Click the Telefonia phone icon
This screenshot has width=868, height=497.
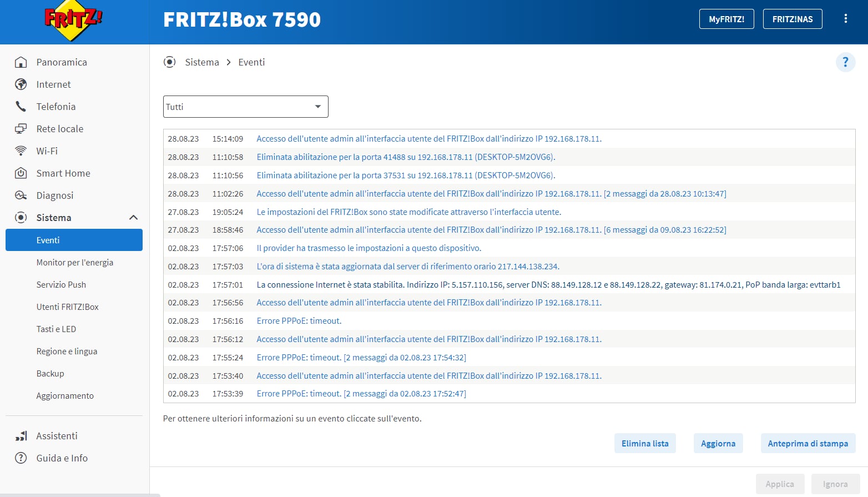(x=21, y=107)
